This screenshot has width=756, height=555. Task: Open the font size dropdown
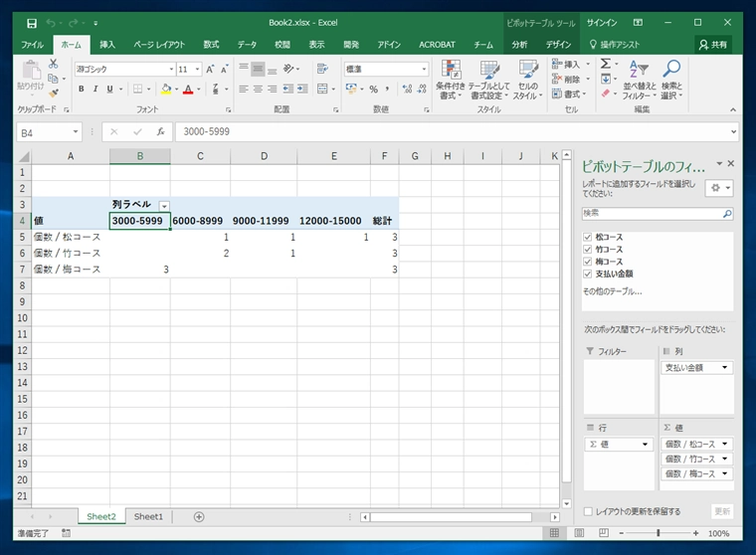coord(197,70)
